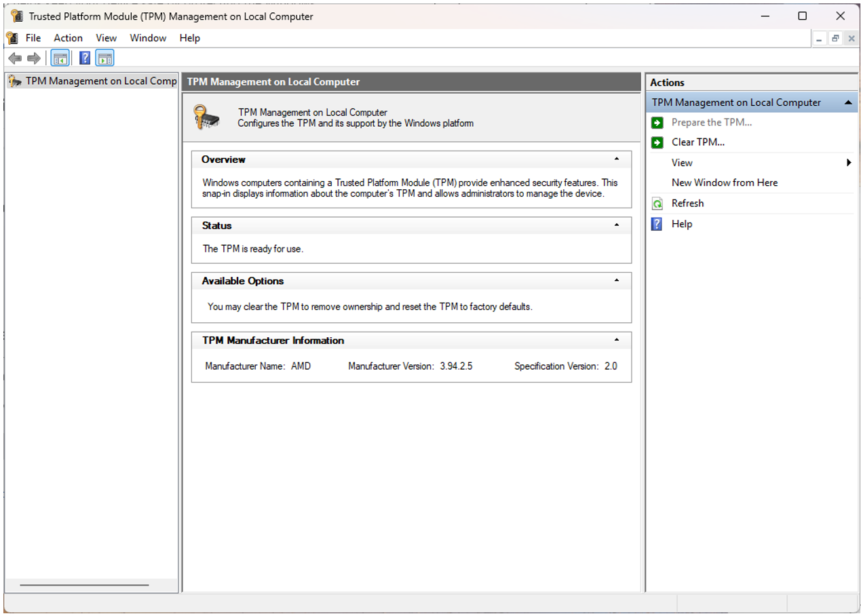Expand the View submenu in Actions pane
861x616 pixels.
point(848,163)
